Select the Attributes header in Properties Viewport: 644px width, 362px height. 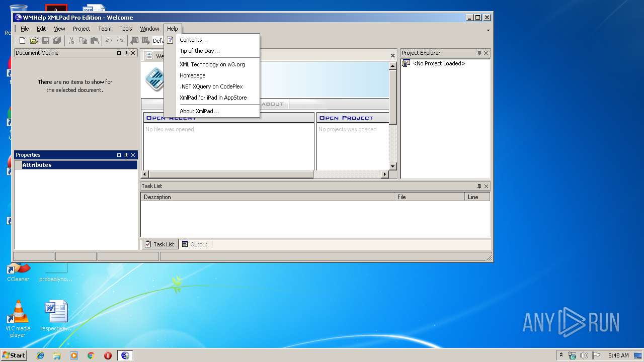(76, 165)
